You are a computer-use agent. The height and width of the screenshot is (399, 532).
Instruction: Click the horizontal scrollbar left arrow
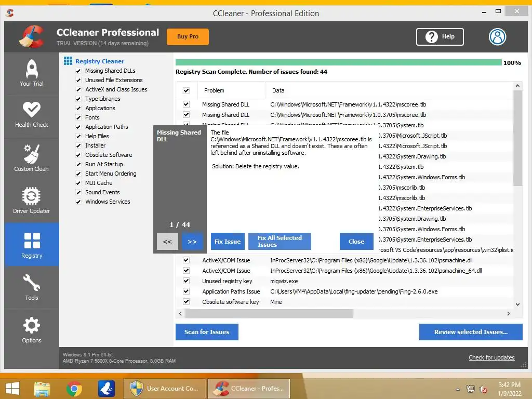click(x=180, y=313)
